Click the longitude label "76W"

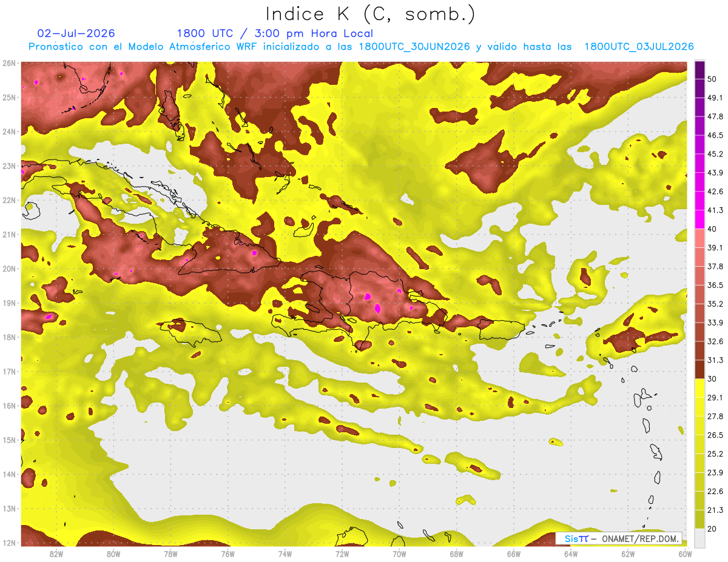[x=228, y=554]
